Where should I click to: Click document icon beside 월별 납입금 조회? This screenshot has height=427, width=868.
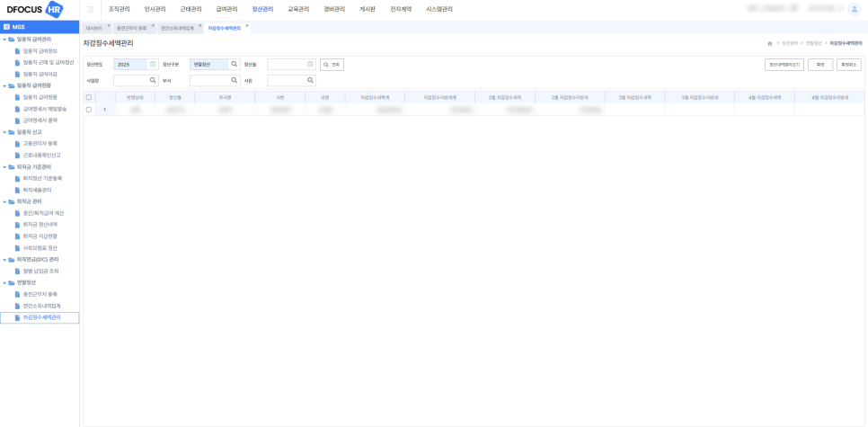[17, 271]
